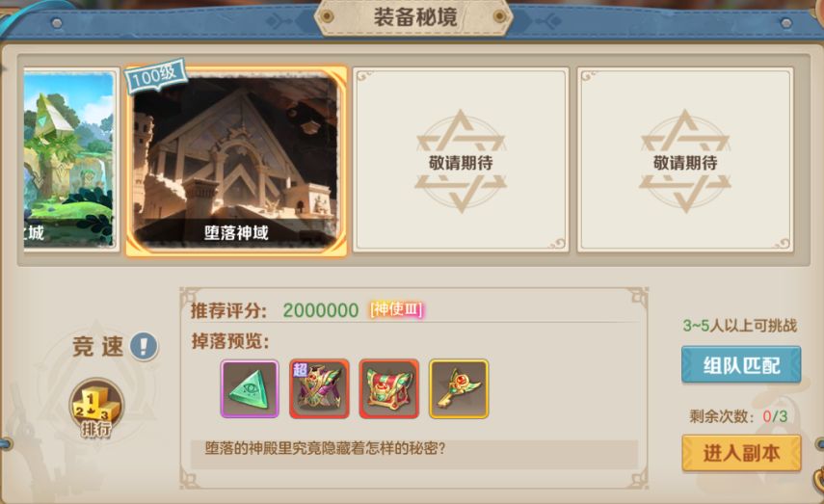View the green triangle eye drop item
Viewport: 824px width, 504px height.
pos(250,389)
